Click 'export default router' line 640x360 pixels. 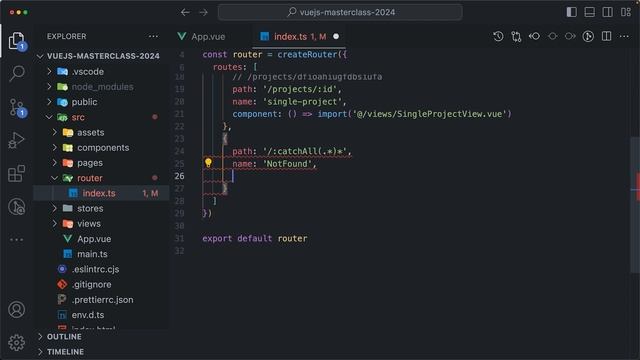255,238
